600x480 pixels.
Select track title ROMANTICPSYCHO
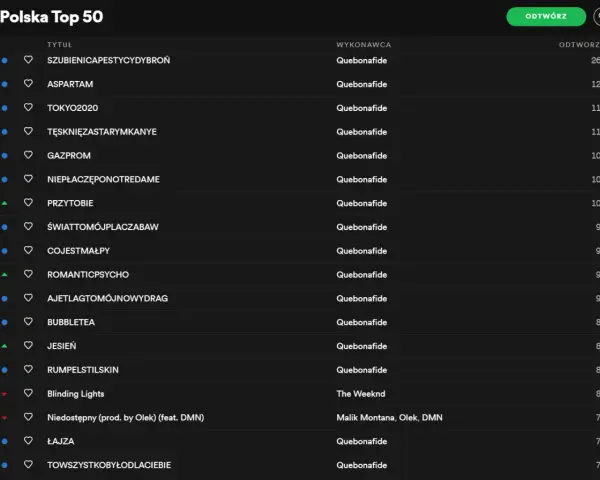88,274
